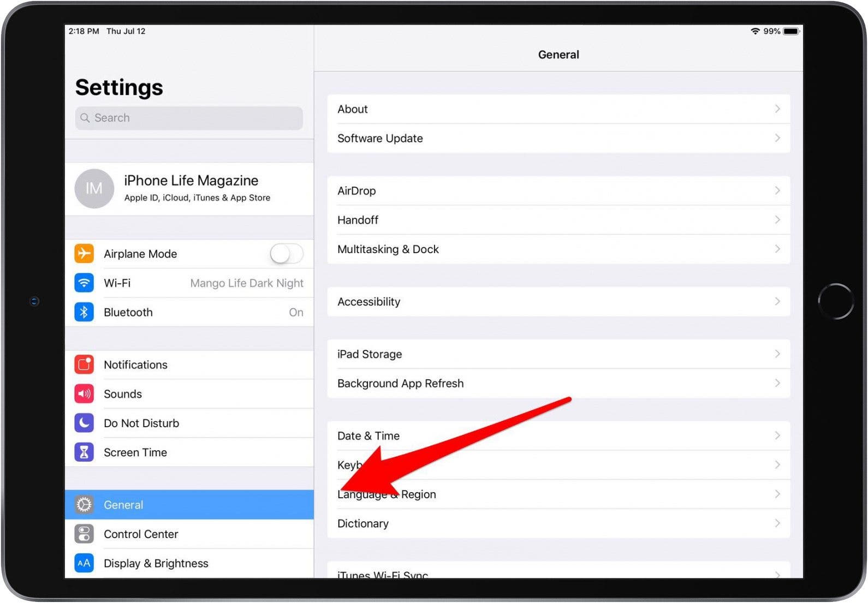
Task: Open AirDrop settings
Action: click(x=558, y=190)
